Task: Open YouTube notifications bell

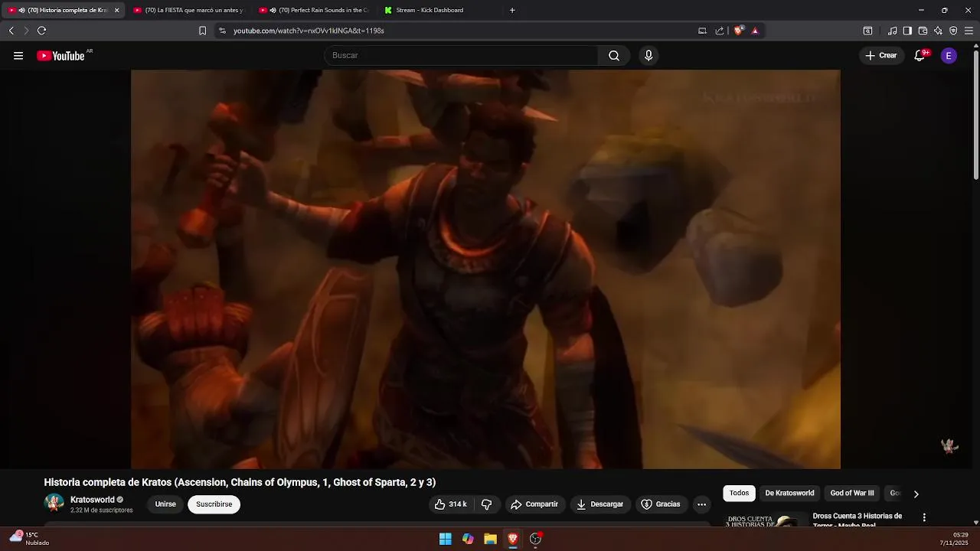Action: pos(920,56)
